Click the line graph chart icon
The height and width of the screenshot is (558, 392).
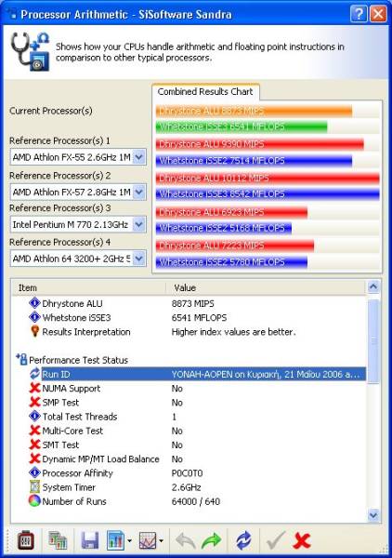click(x=148, y=540)
